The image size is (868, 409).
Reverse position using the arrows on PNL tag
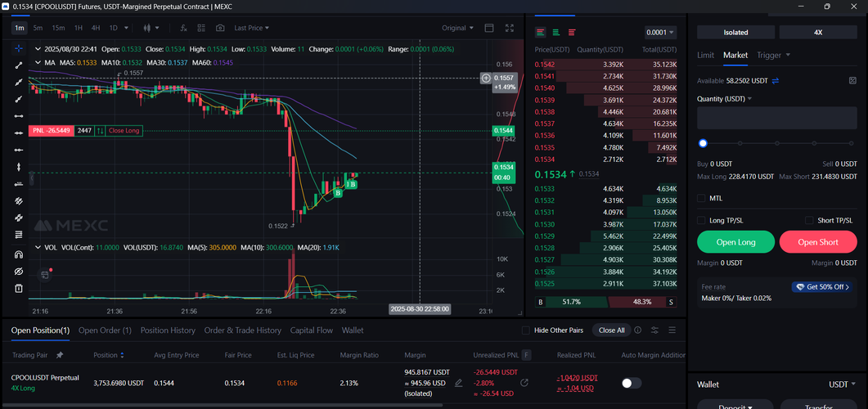[100, 131]
